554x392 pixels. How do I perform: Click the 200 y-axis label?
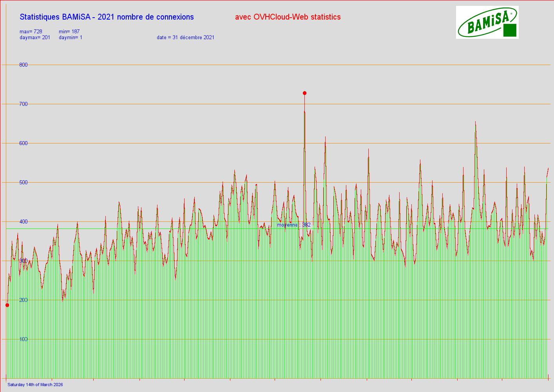pos(24,300)
